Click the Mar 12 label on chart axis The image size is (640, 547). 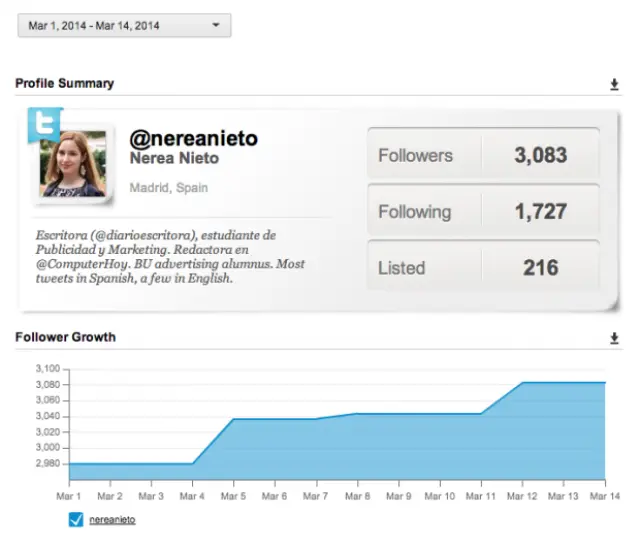522,495
